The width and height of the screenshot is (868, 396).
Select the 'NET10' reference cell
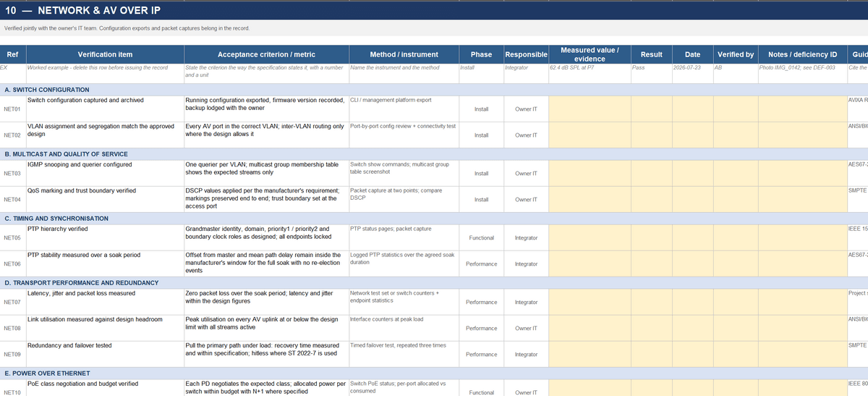pos(12,387)
